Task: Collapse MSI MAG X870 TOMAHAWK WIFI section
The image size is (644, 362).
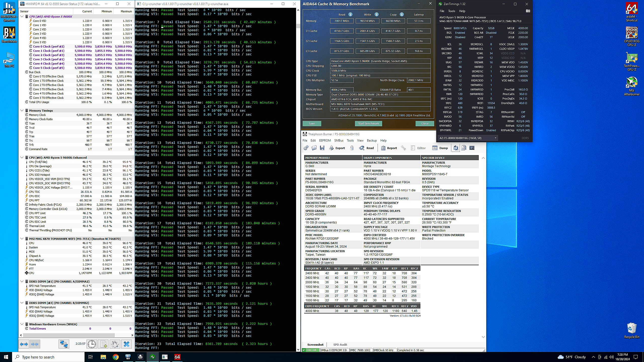Action: [x=22, y=239]
